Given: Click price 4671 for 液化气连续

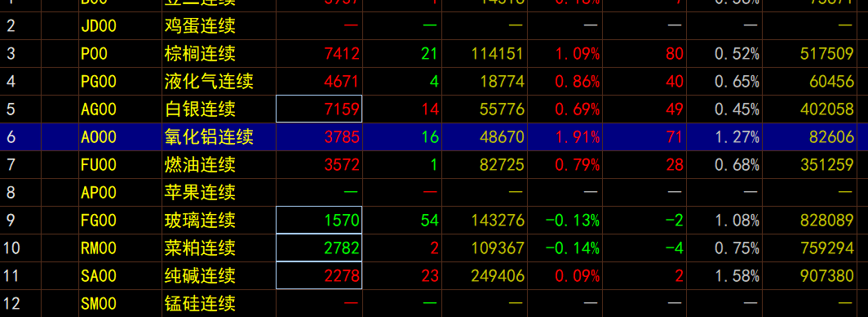Looking at the screenshot, I should [343, 82].
